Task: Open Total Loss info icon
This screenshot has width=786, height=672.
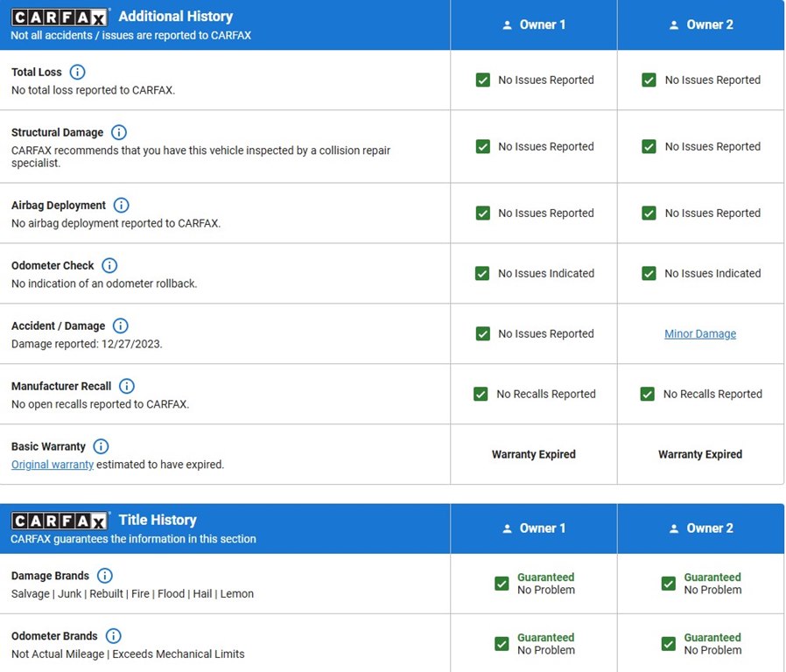Action: 77,72
